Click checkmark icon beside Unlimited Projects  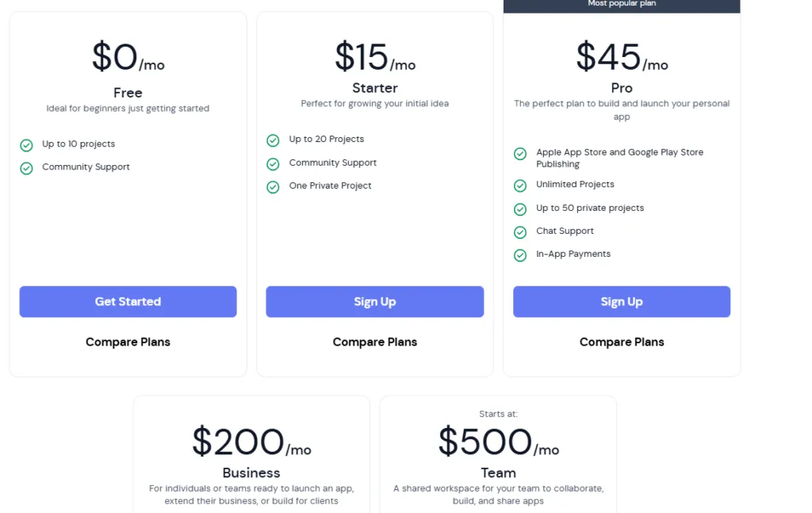(520, 186)
